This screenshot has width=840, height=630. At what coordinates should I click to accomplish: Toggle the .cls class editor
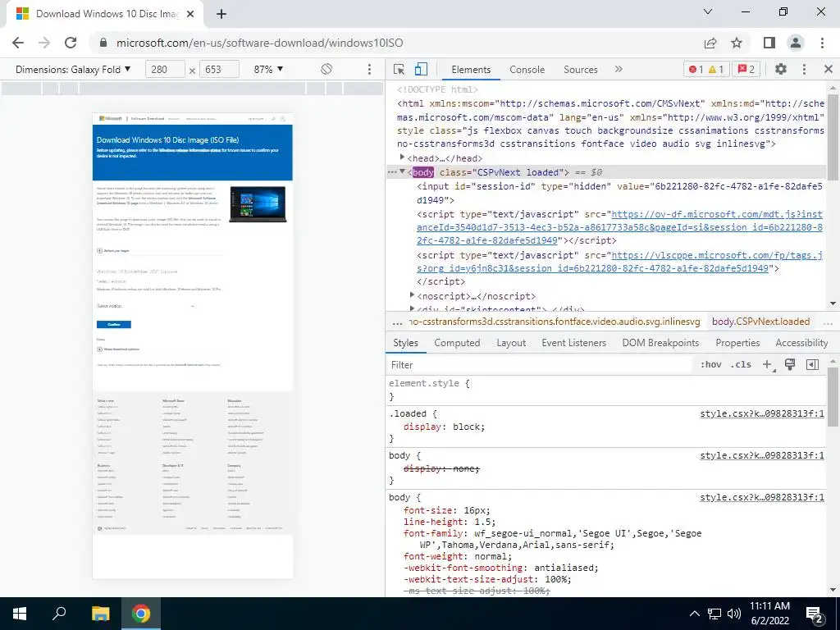741,365
